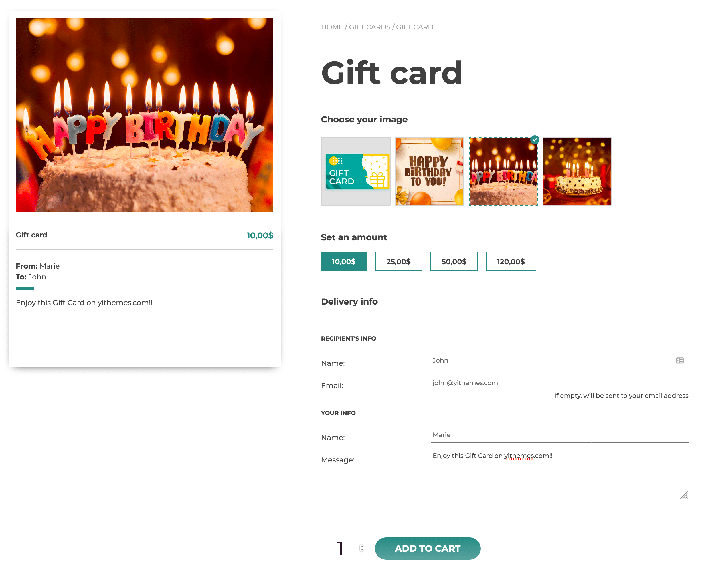
Task: Click the Message text area field
Action: tap(560, 473)
